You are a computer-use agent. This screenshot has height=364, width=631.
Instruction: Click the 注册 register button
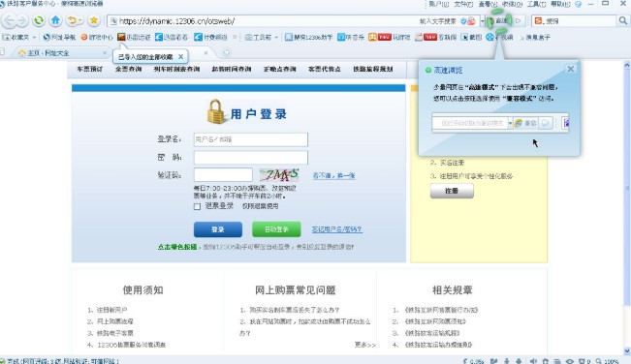[x=452, y=191]
